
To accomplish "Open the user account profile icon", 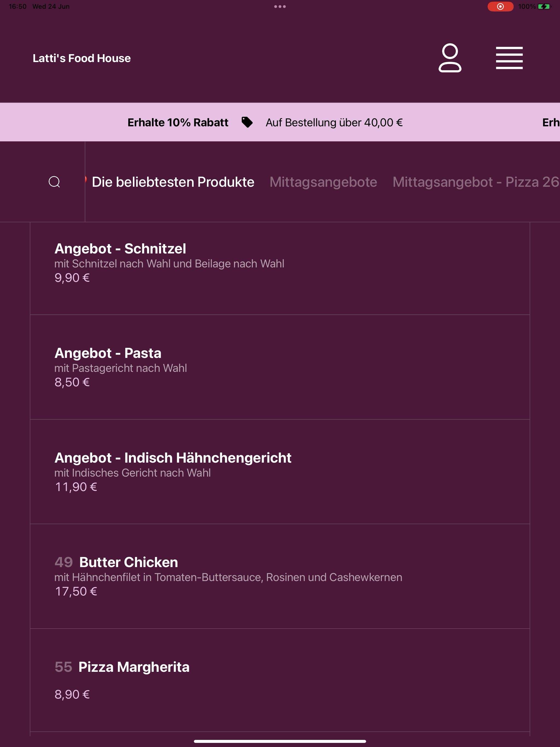I will [450, 58].
